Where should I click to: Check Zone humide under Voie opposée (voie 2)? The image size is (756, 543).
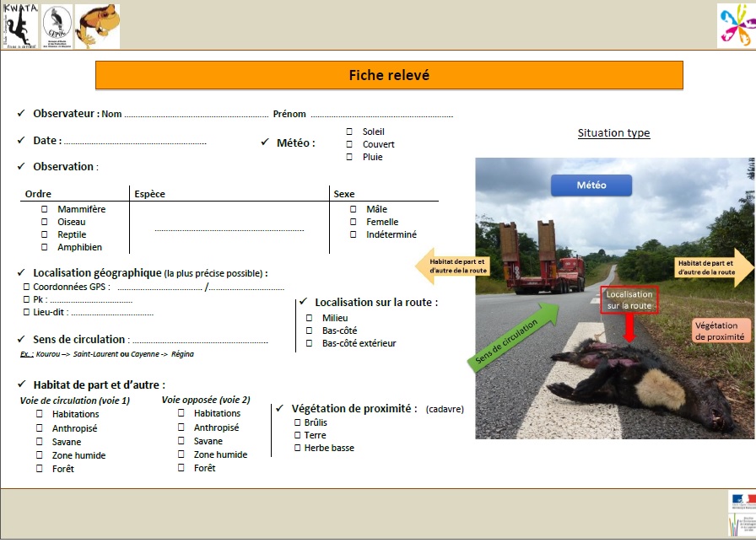181,454
